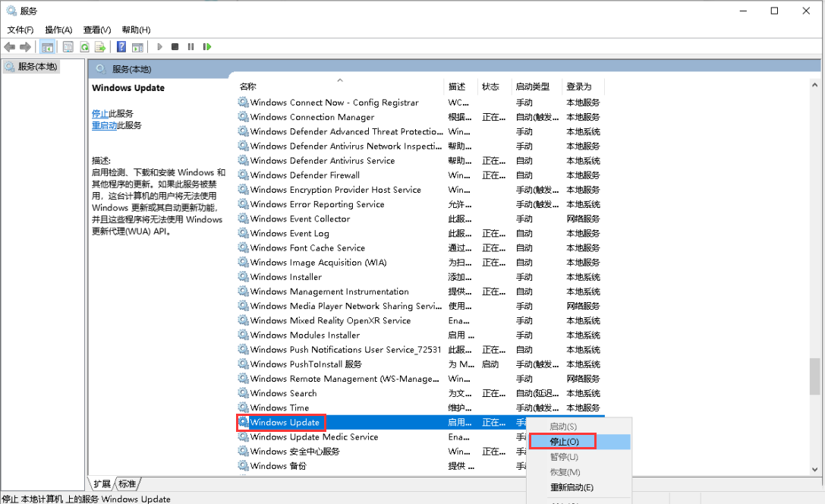
Task: Sort by the 启动类型 column header
Action: (536, 87)
